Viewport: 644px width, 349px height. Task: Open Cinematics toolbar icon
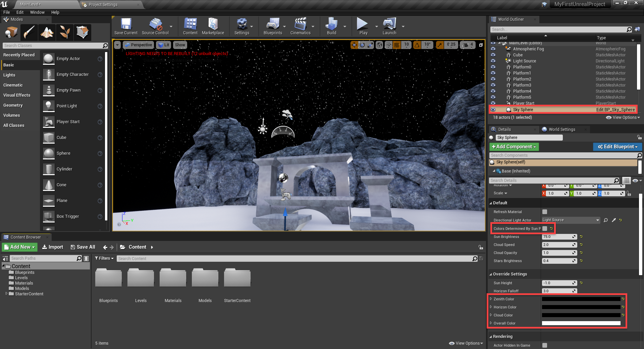(301, 26)
